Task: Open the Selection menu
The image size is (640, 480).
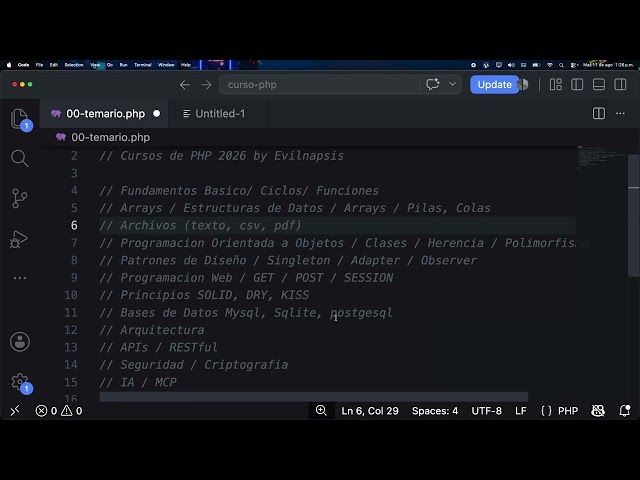Action: 74,65
